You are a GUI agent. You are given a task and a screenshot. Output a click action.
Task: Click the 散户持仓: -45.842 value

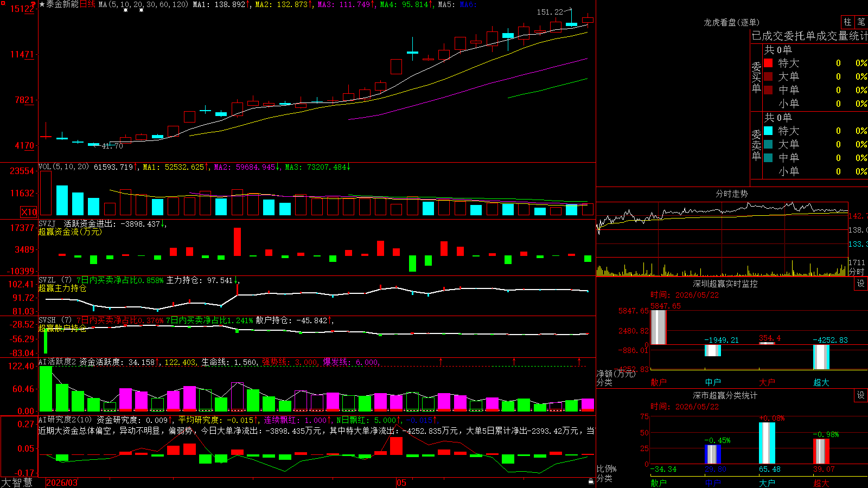pos(292,320)
